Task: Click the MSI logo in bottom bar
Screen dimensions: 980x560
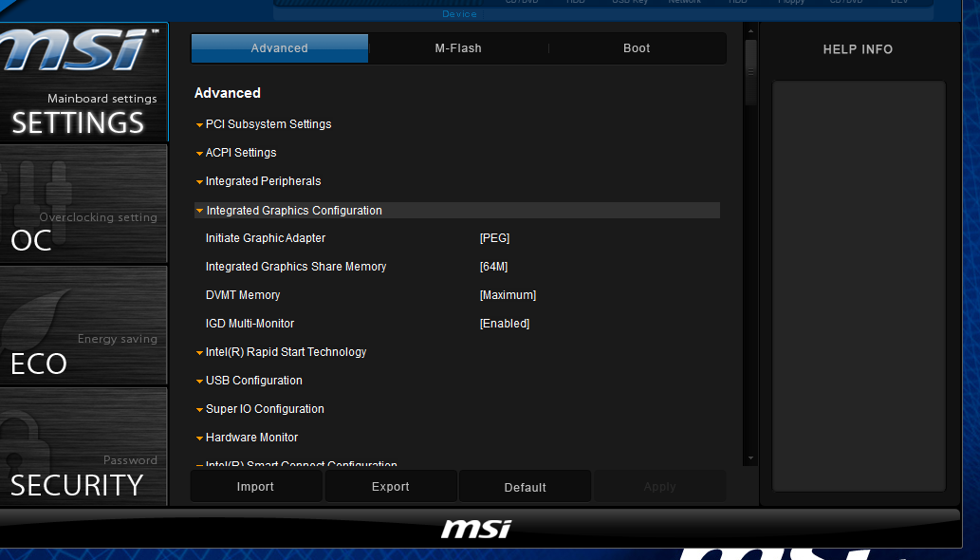Action: 476,529
